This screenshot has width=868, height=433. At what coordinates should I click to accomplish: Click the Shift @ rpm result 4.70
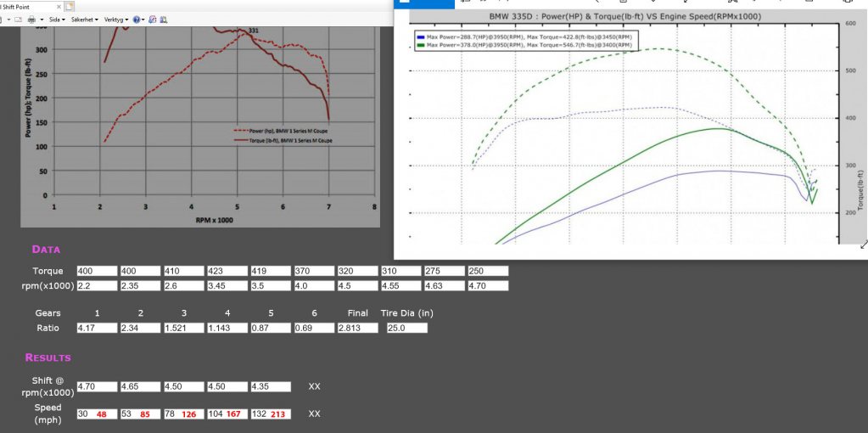98,386
